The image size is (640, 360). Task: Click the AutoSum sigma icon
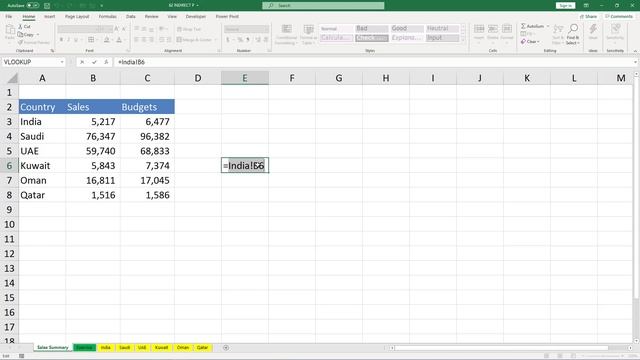[x=523, y=26]
